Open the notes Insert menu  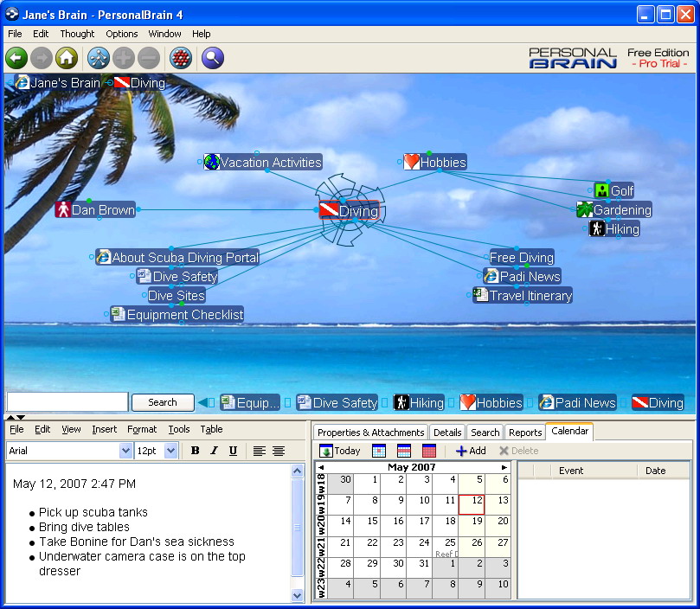tap(105, 430)
